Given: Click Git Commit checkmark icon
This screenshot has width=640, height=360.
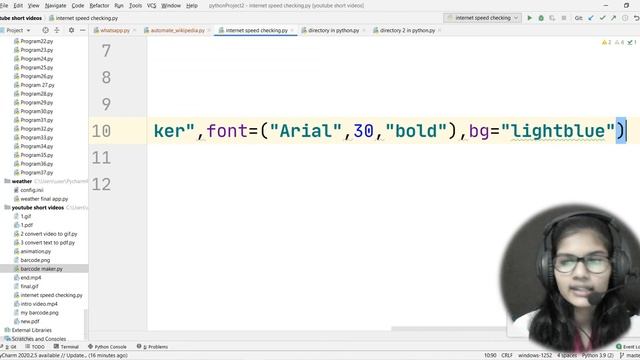Looking at the screenshot, I should pos(602,18).
